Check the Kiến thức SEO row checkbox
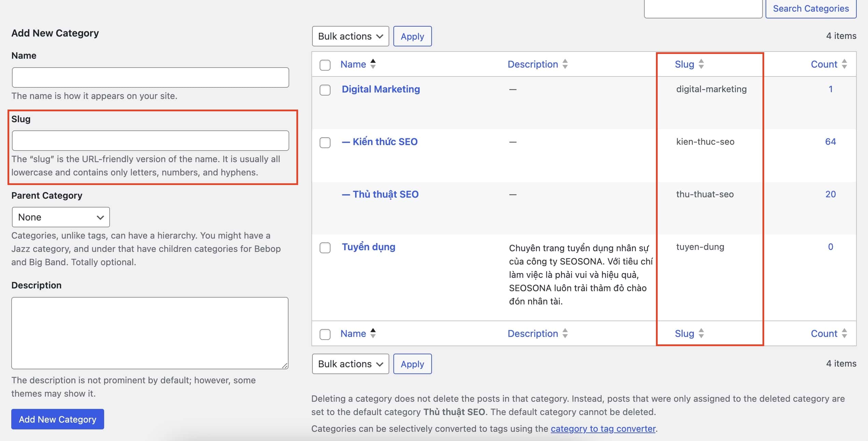Screen dimensions: 868x441 click(x=325, y=142)
